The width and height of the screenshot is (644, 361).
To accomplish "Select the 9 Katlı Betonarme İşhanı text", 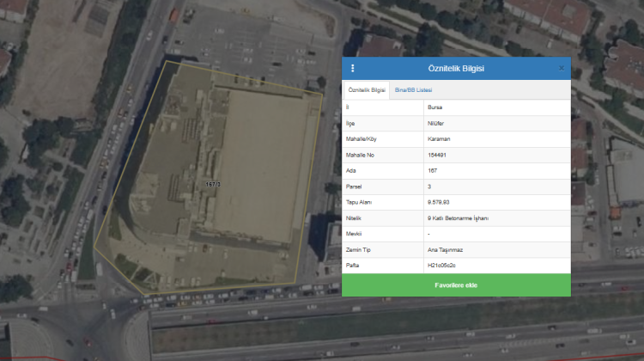I will 458,217.
